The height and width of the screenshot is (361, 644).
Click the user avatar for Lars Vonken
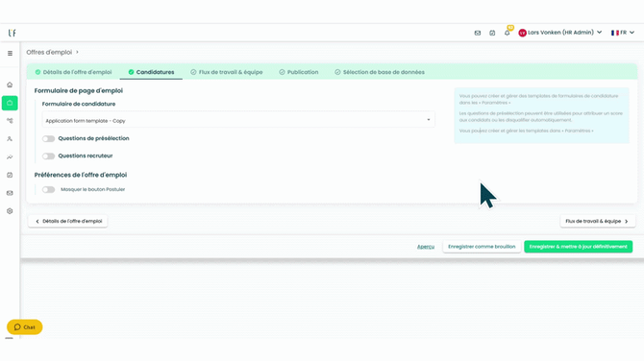coord(523,33)
